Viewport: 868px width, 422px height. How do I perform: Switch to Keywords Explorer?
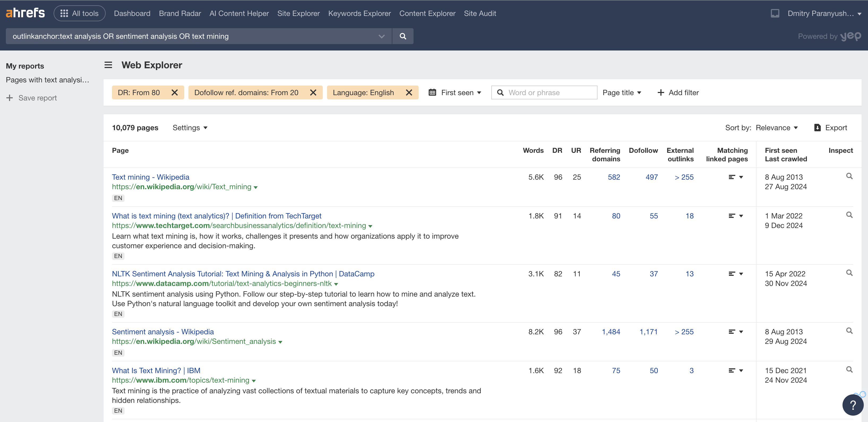[x=359, y=13]
